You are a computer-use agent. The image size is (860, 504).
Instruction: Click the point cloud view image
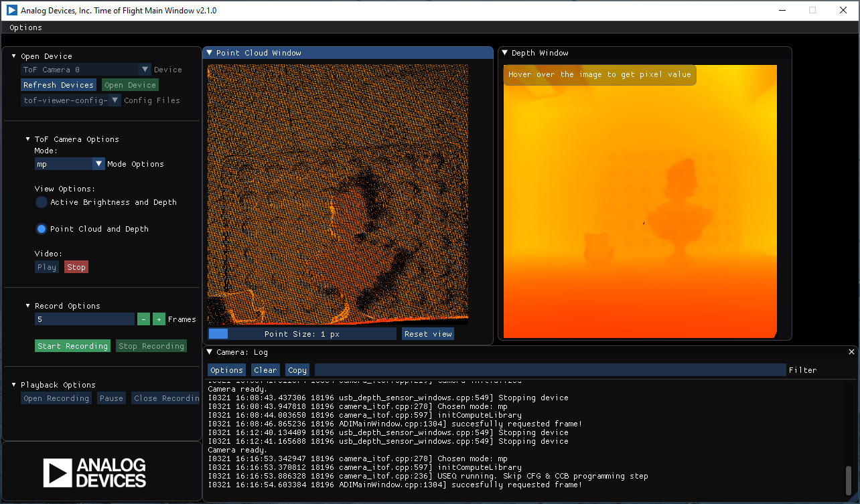point(338,195)
